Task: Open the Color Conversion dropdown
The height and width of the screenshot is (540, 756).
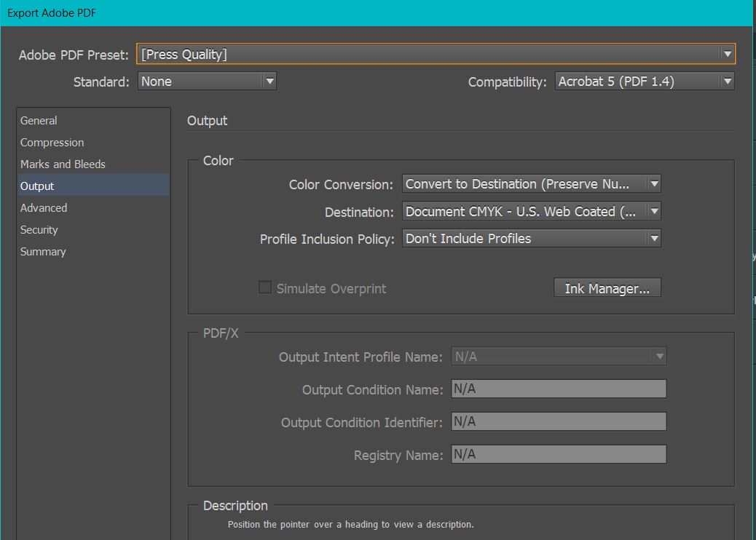Action: [531, 184]
